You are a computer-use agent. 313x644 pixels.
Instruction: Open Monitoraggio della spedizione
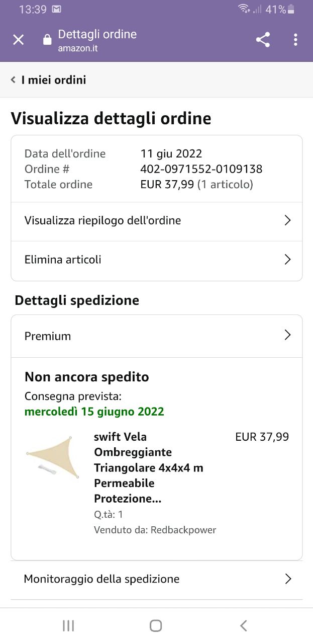tap(101, 579)
